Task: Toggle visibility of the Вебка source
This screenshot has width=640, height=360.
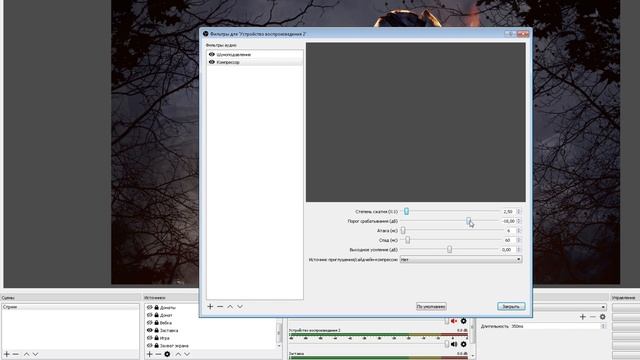Action: tap(150, 322)
